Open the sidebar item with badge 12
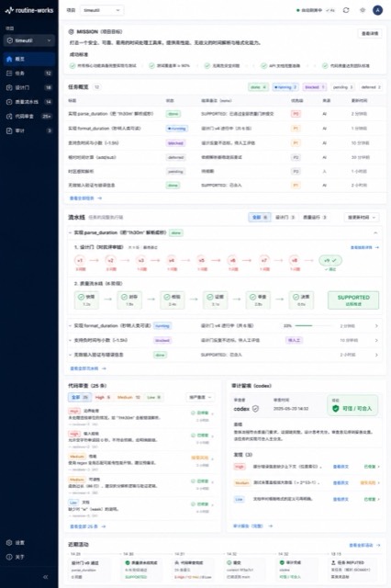This screenshot has width=391, height=588. click(29, 73)
